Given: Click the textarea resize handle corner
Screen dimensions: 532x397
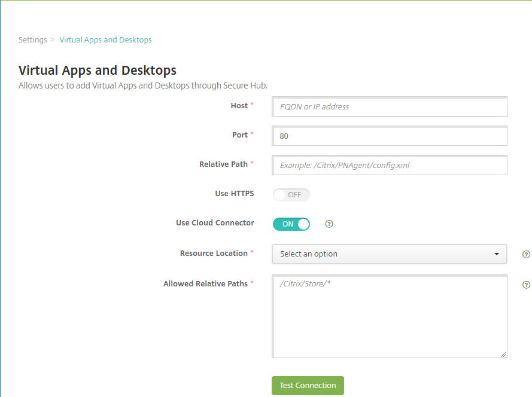Looking at the screenshot, I should [503, 355].
